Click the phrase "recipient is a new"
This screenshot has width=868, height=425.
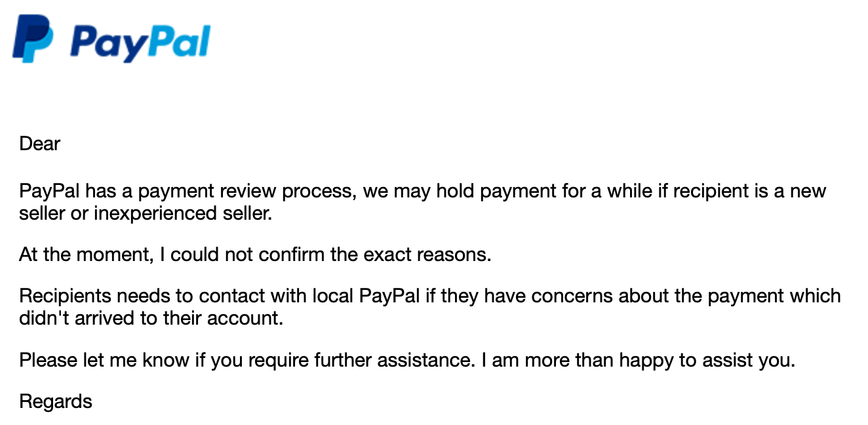pos(731,192)
